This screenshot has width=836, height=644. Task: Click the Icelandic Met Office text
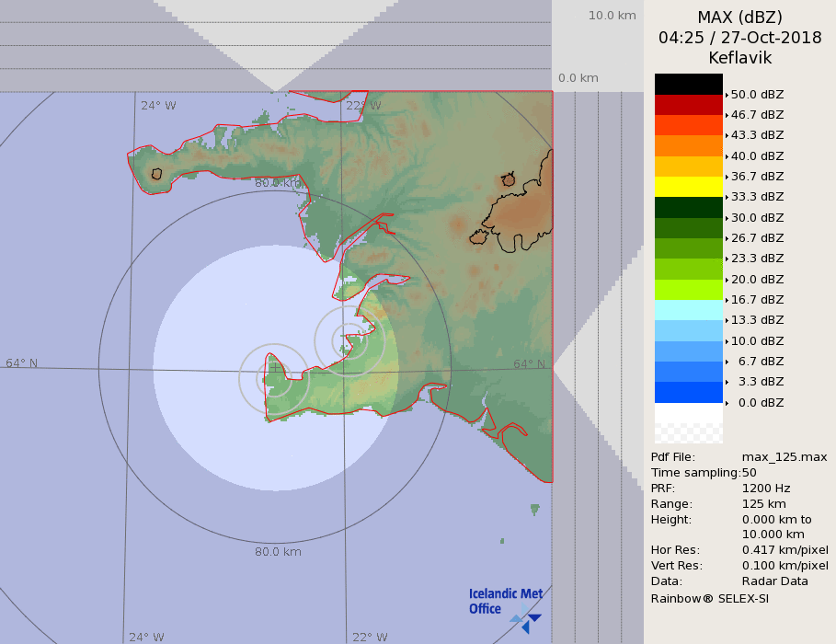click(505, 601)
